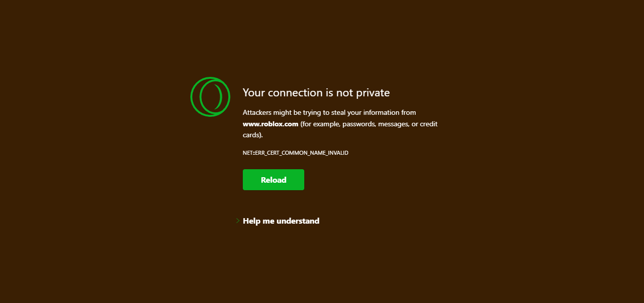Click the inner crescent of the Opera logo
The height and width of the screenshot is (303, 644).
pyautogui.click(x=214, y=97)
